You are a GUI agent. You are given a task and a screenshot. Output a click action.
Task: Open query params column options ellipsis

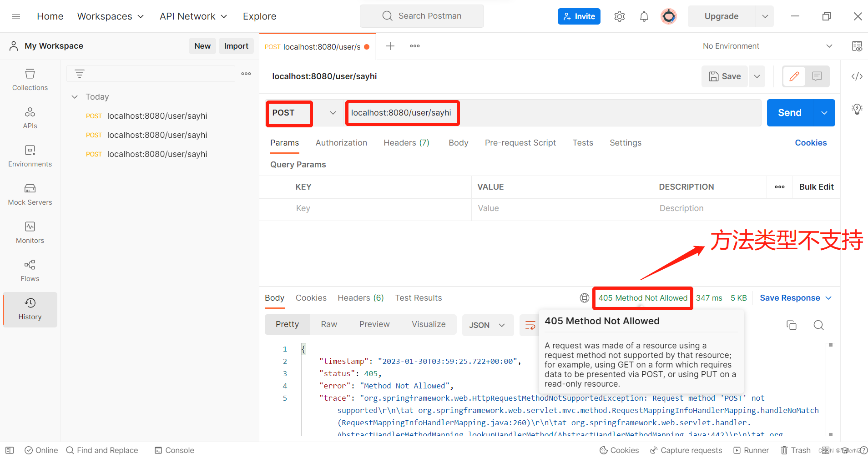780,187
